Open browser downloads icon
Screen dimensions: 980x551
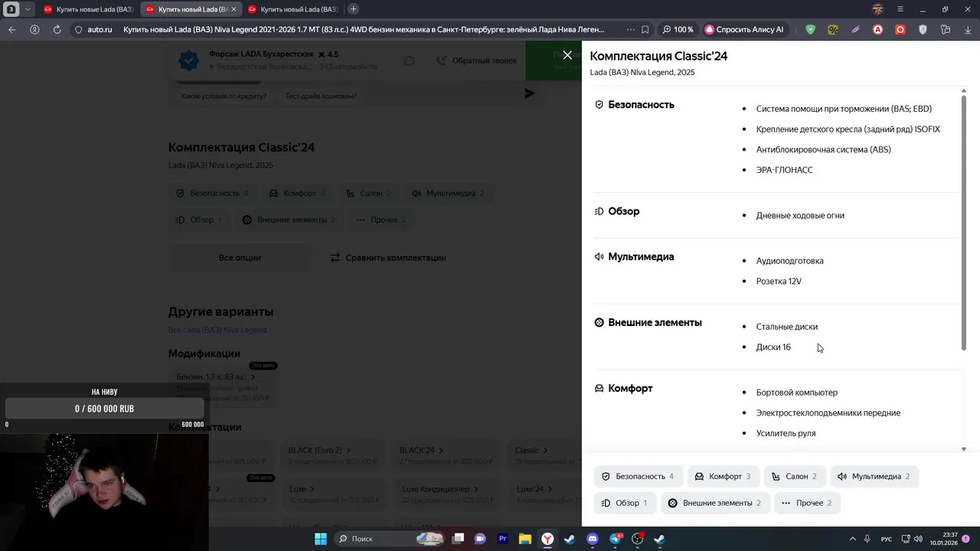tap(968, 30)
